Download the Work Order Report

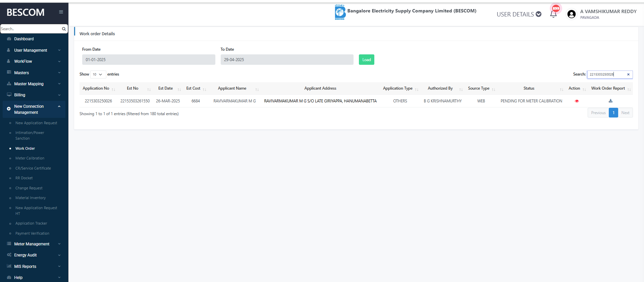(611, 101)
